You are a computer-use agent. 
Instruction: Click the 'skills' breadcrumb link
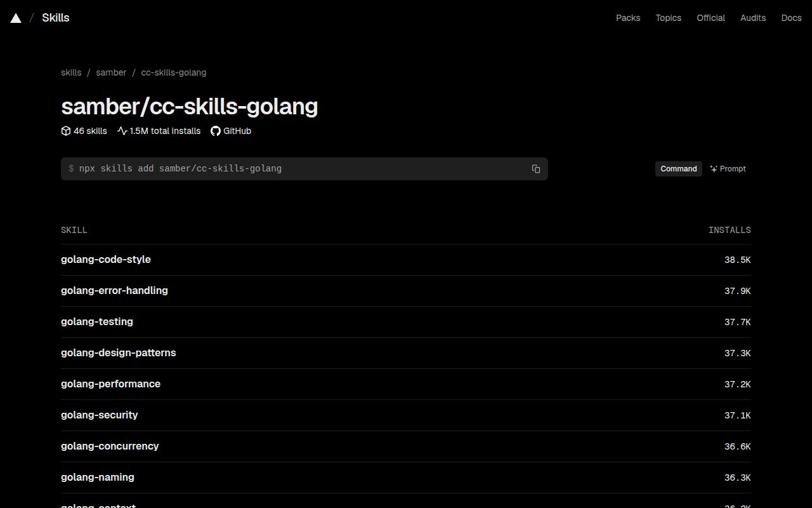(x=71, y=72)
